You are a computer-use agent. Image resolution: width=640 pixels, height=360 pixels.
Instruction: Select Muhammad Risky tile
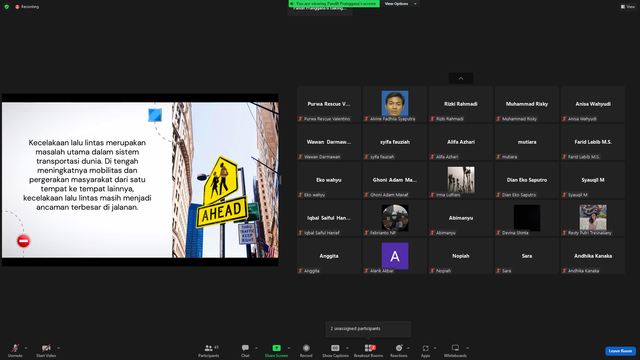coord(527,104)
